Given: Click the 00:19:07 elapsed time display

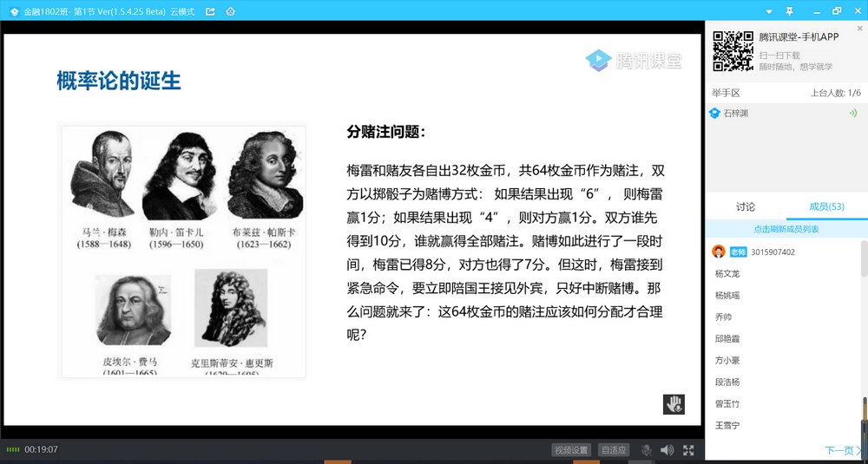Looking at the screenshot, I should (42, 449).
